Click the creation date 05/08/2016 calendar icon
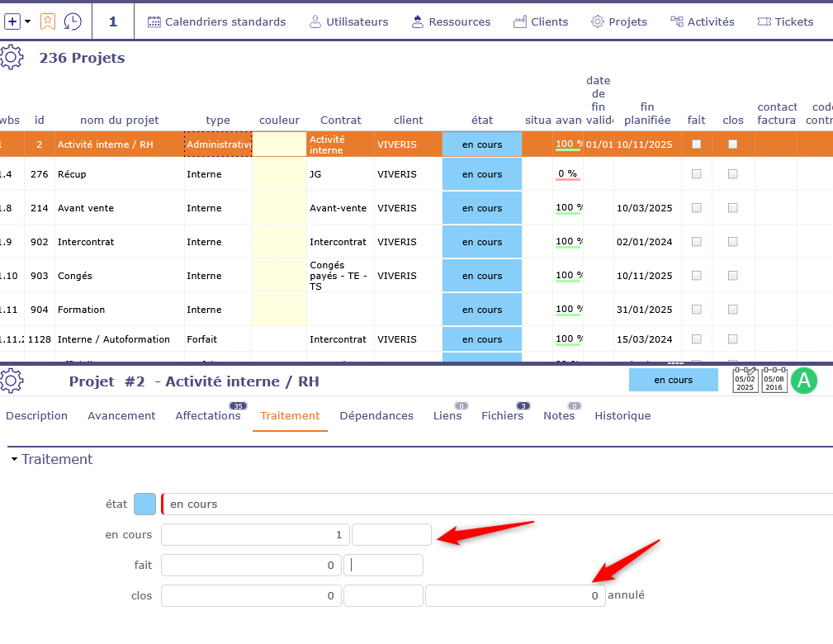 coord(774,381)
